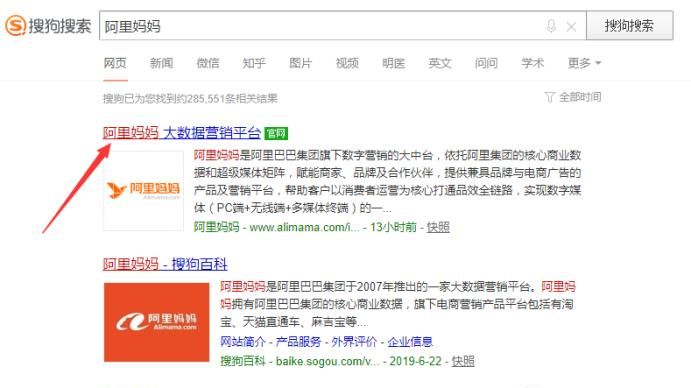Select the 网页 tab
This screenshot has height=388, width=691.
115,63
